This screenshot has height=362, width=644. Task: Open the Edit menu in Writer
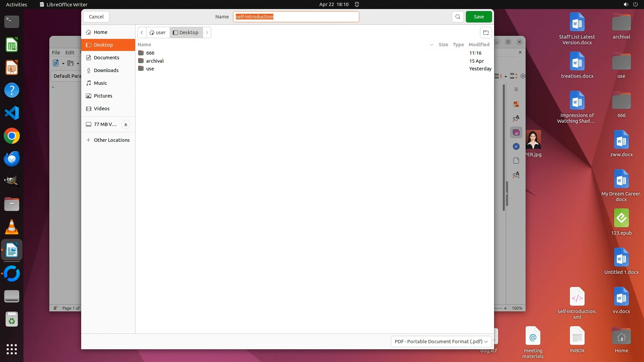tap(70, 53)
